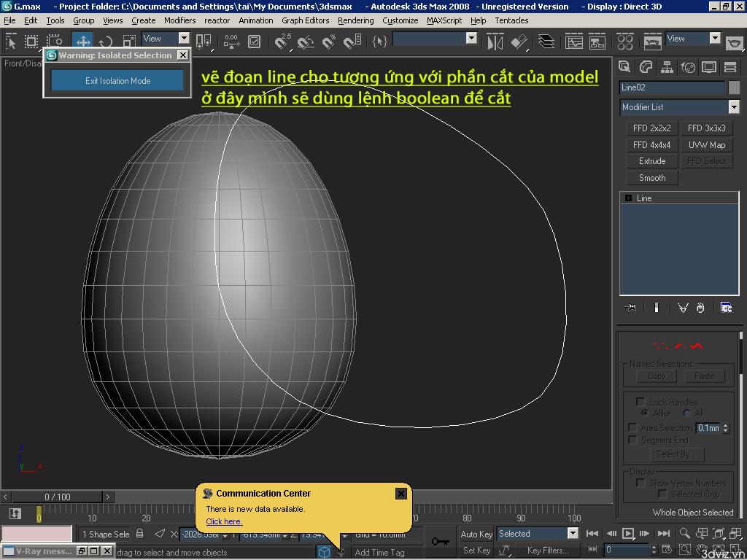This screenshot has height=560, width=747.
Task: Open the Modifiers menu
Action: 179,20
